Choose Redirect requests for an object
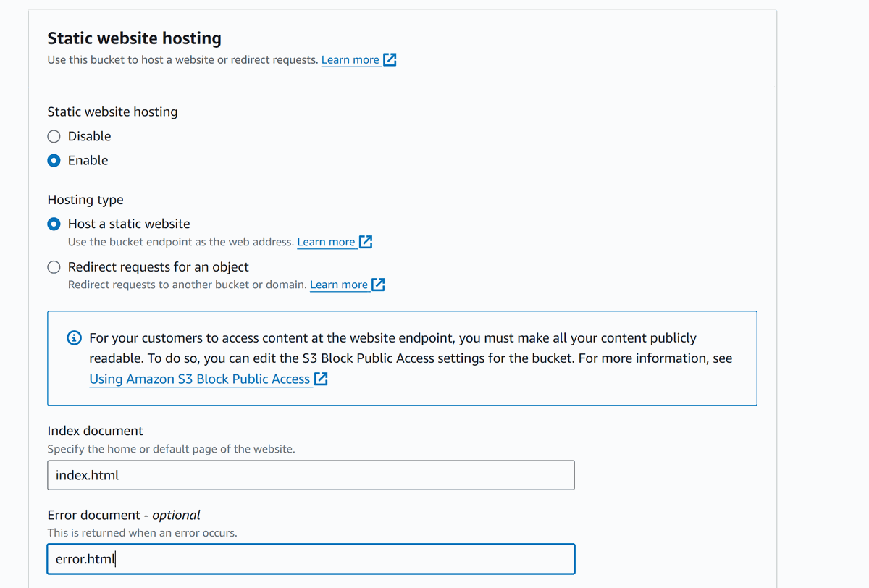 click(54, 267)
